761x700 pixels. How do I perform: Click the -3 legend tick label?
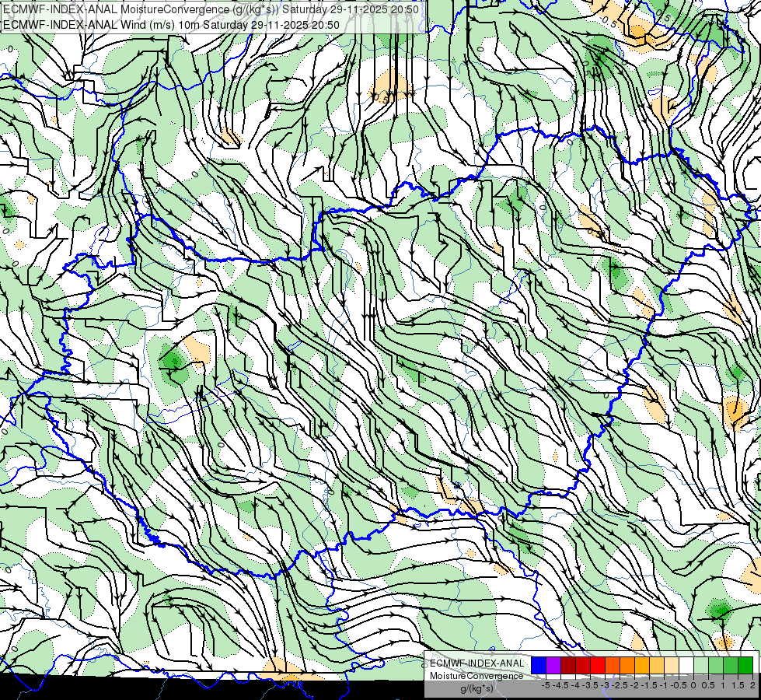pos(606,685)
